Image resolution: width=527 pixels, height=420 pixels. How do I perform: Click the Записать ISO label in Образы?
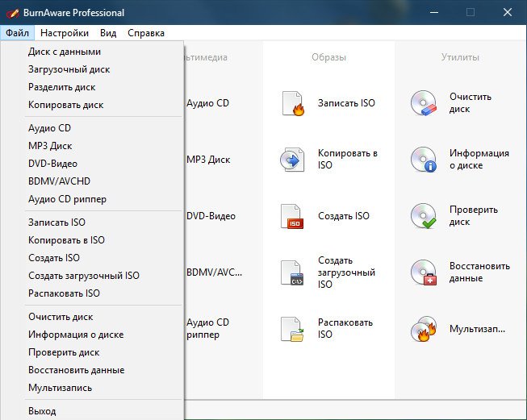(346, 103)
